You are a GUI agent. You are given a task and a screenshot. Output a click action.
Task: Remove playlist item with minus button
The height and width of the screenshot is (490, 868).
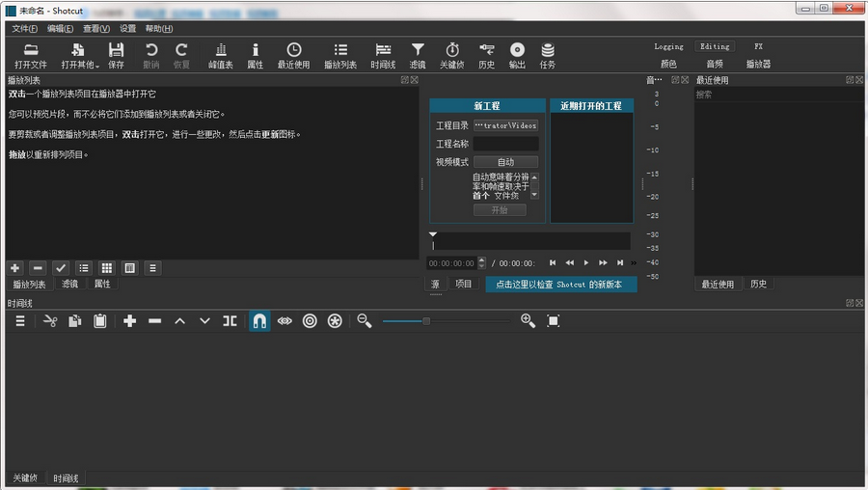tap(38, 268)
